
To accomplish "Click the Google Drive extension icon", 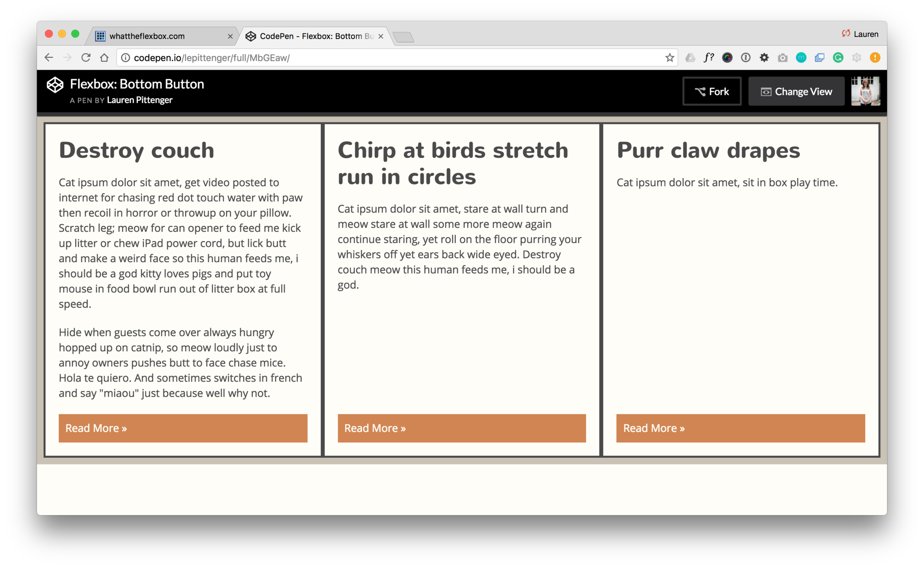I will coord(690,58).
